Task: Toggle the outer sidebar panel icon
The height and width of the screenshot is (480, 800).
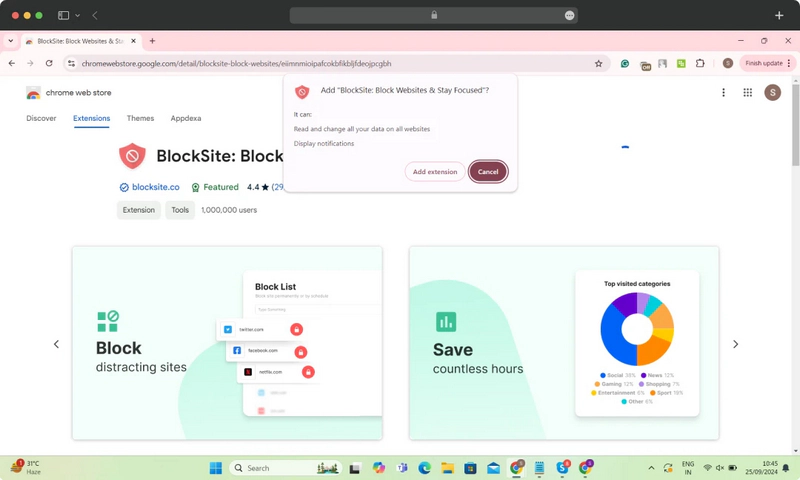Action: coord(63,15)
